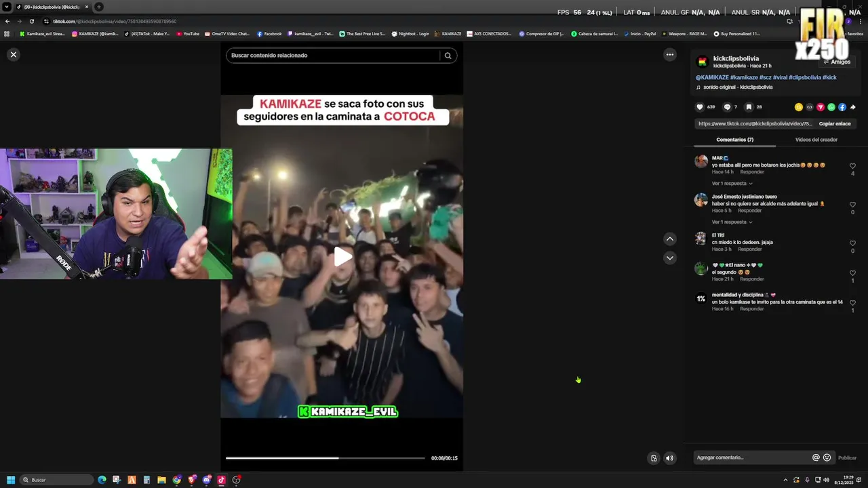The width and height of the screenshot is (868, 488).
Task: Focus the 'Agregar comentario...' field
Action: pyautogui.click(x=751, y=457)
